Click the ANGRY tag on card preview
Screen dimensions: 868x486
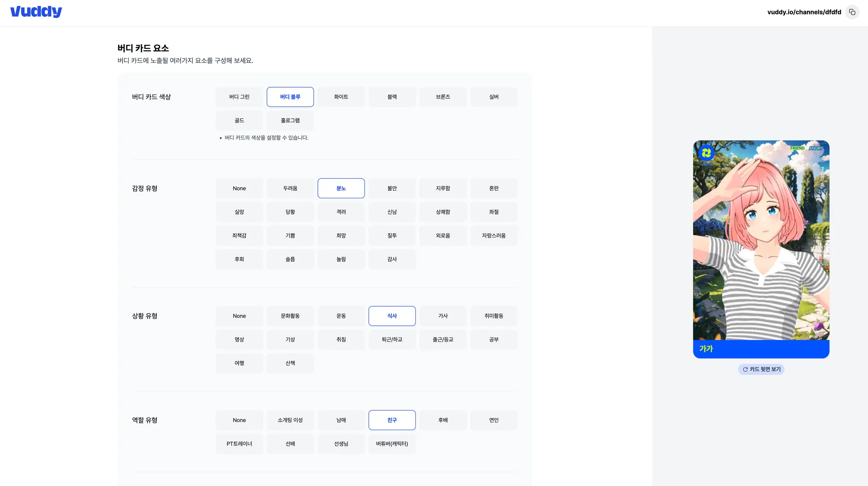tap(816, 148)
